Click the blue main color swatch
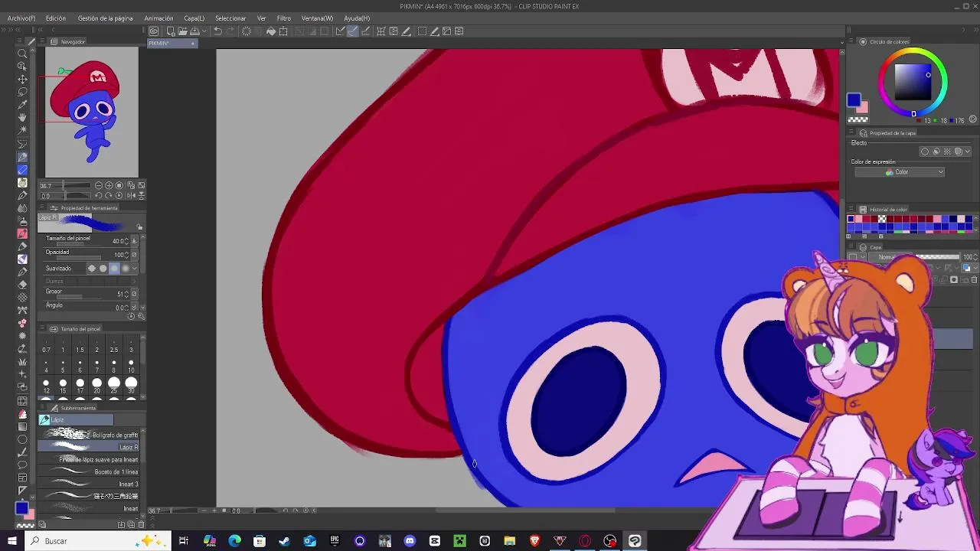The image size is (980, 551). pyautogui.click(x=854, y=100)
